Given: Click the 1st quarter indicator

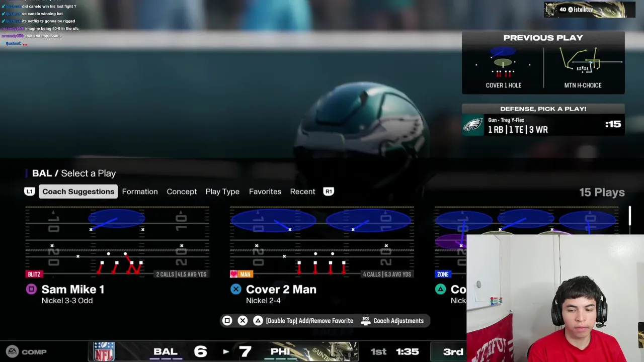Looking at the screenshot, I should click(378, 352).
